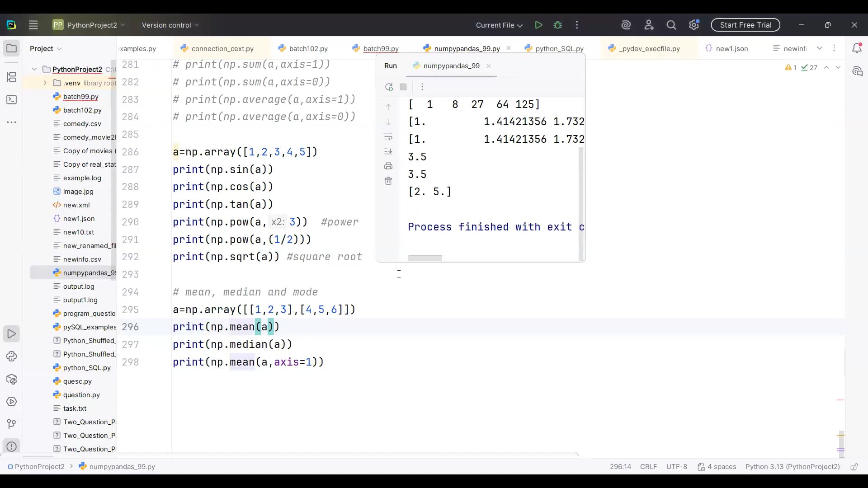This screenshot has height=488, width=868.
Task: Open PythonProject2 project dropdown
Action: pyautogui.click(x=89, y=25)
